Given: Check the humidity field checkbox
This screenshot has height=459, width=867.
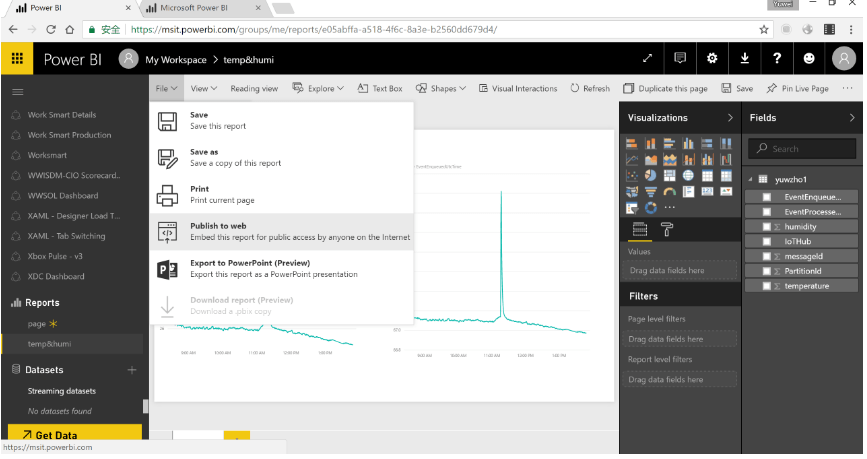Looking at the screenshot, I should [767, 227].
